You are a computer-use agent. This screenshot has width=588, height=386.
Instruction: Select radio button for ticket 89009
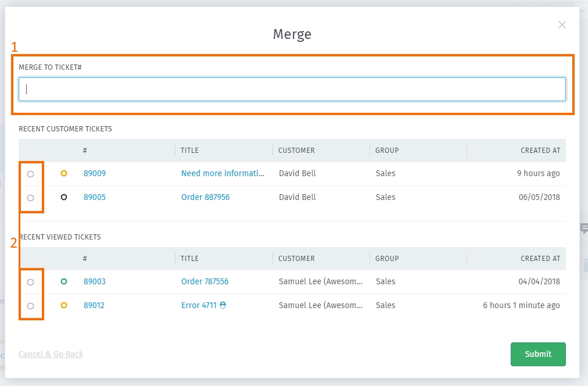pos(31,174)
